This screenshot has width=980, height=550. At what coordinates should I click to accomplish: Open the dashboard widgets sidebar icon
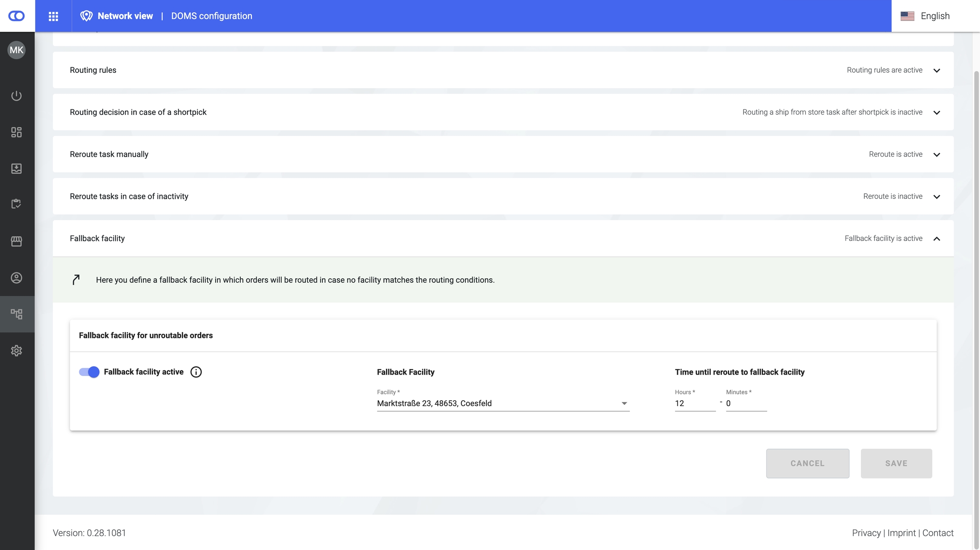pos(17,132)
